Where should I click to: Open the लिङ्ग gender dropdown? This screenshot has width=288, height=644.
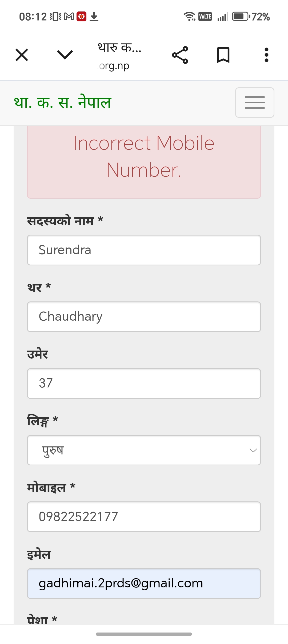(144, 450)
